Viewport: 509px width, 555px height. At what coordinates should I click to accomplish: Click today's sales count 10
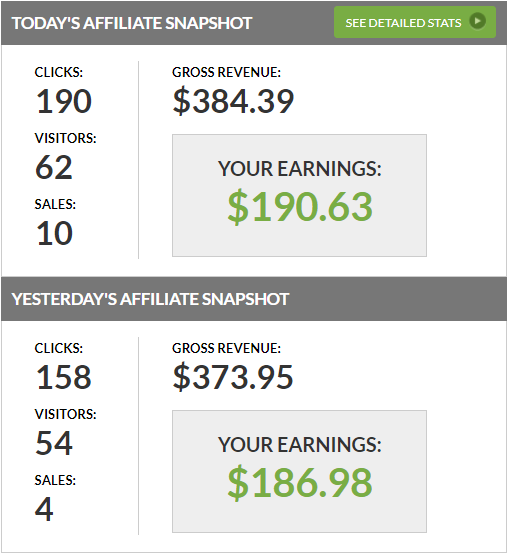[x=55, y=233]
